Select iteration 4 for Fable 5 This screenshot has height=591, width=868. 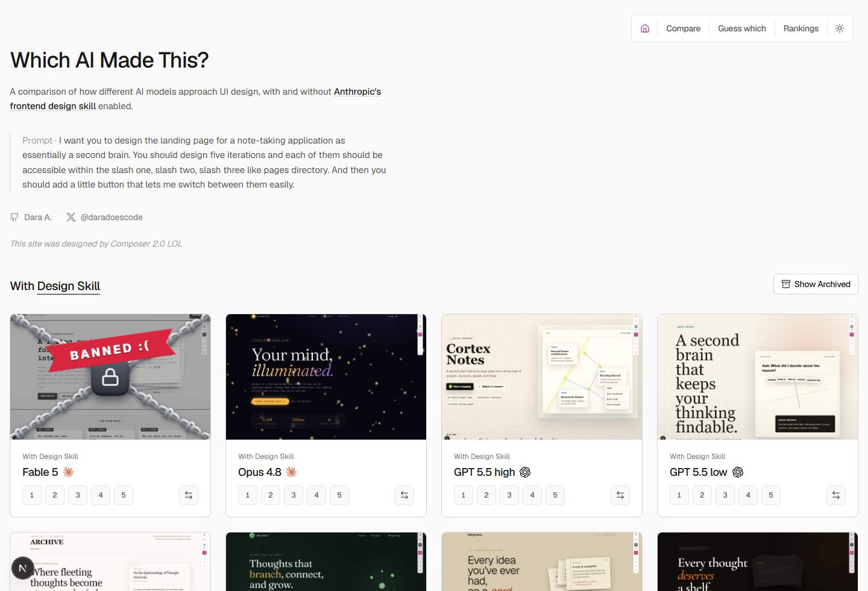point(101,495)
